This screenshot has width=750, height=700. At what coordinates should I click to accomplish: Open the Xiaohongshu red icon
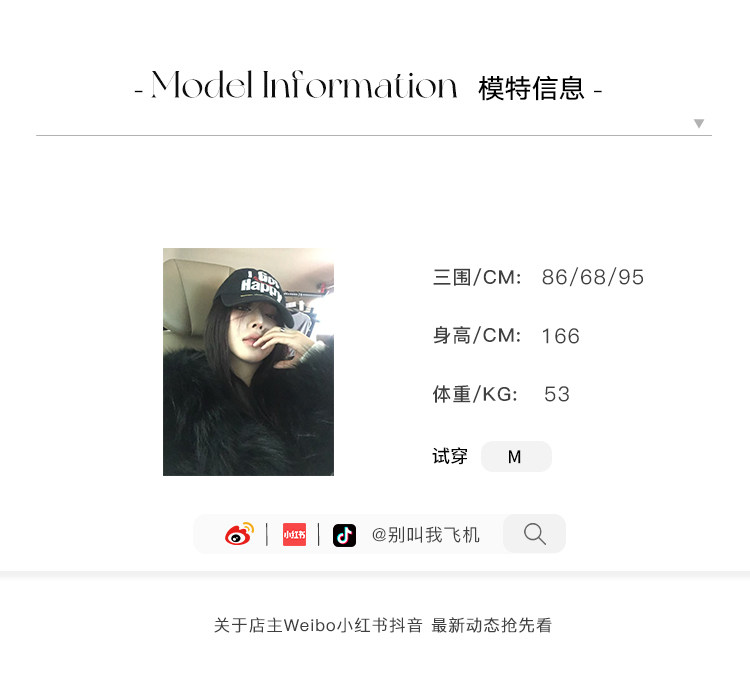tap(294, 534)
